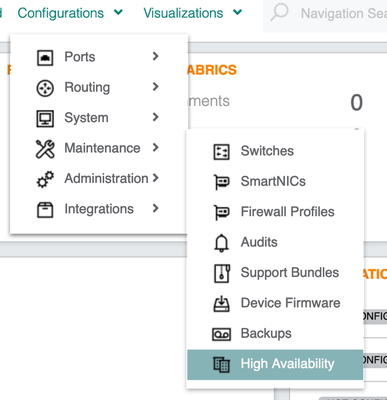Viewport: 387px width, 400px height.
Task: Click the Backups tape icon
Action: pos(221,334)
